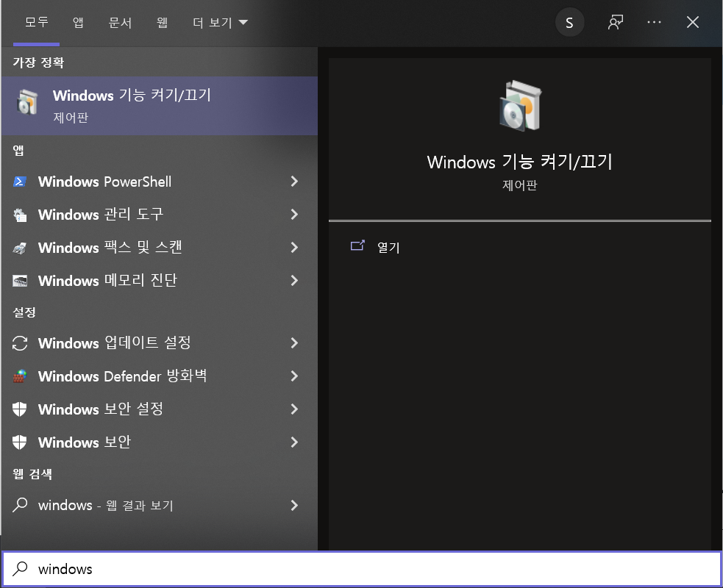Screen dimensions: 723x588
Task: Click the web search magnifier icon for windows
Action: click(19, 505)
